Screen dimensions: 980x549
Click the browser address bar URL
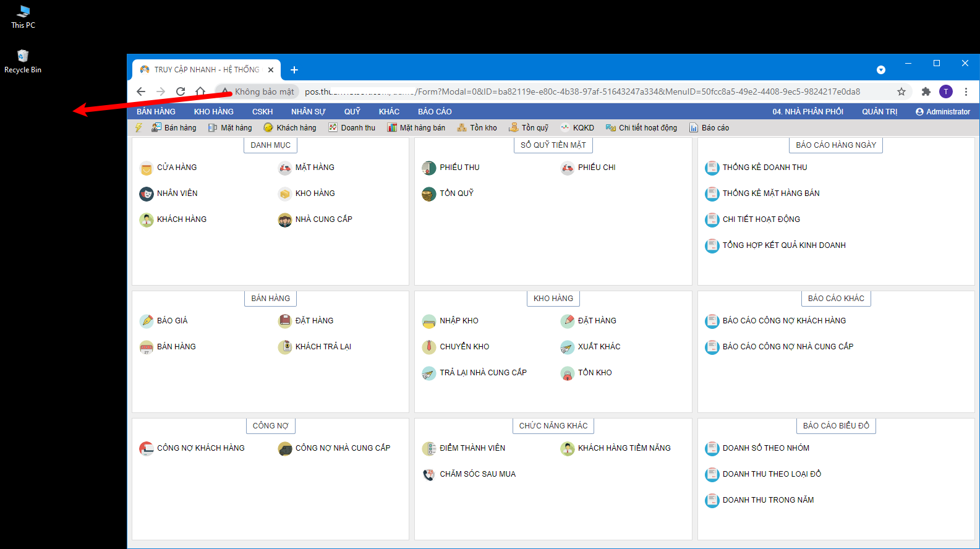[582, 91]
